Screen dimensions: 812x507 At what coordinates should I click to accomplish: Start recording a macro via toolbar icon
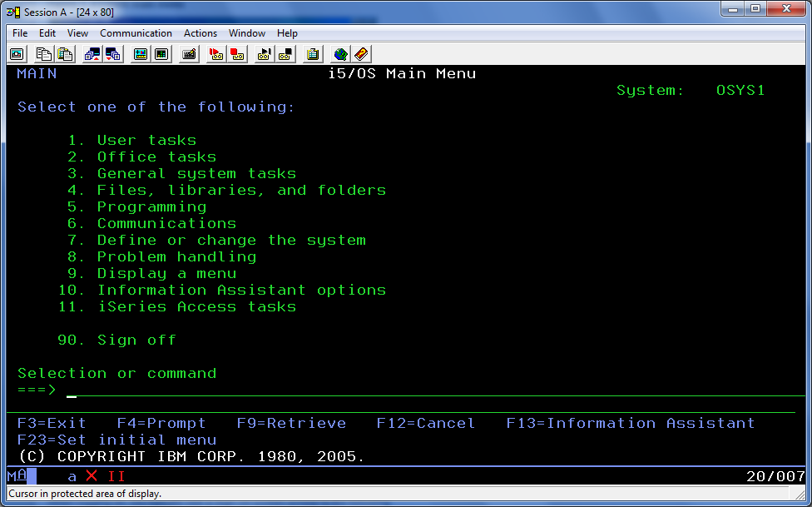point(215,53)
